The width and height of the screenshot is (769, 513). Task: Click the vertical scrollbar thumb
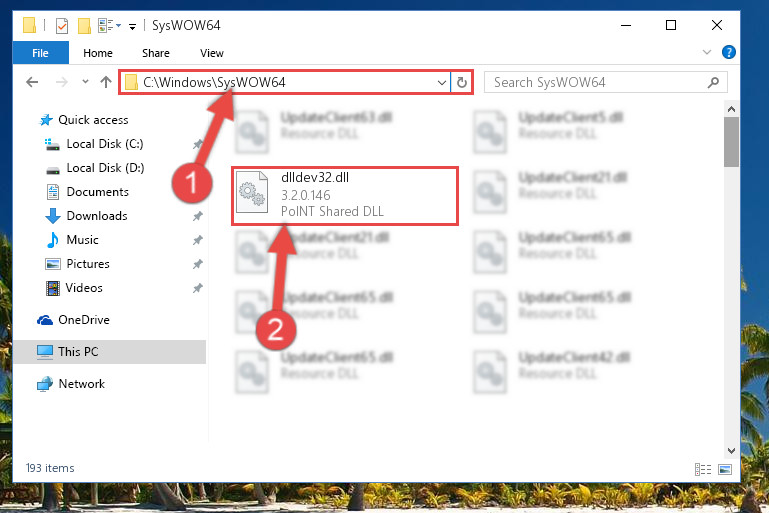[731, 142]
